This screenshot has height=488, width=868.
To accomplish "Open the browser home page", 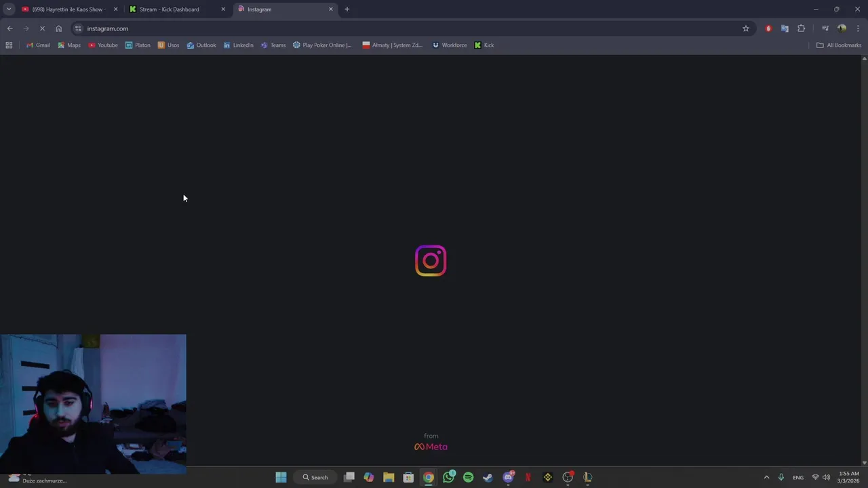I will (x=58, y=28).
